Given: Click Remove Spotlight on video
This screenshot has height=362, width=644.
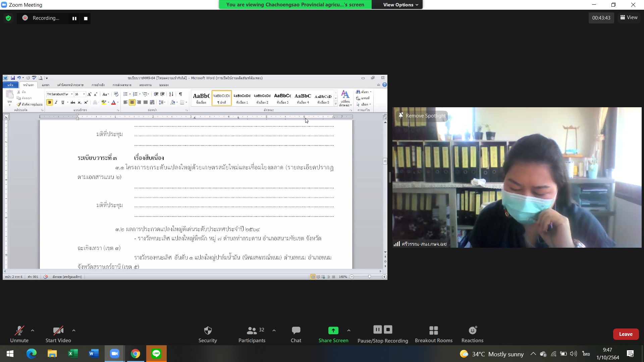Looking at the screenshot, I should (422, 116).
